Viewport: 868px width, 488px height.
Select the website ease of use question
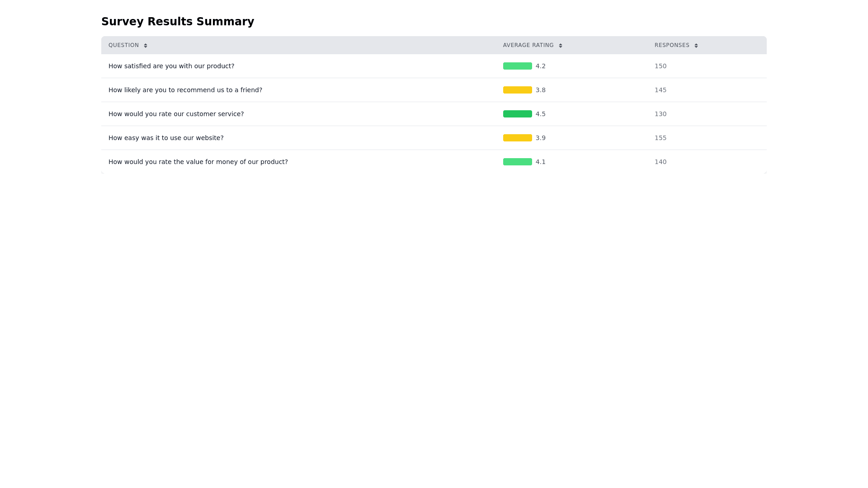[x=166, y=138]
